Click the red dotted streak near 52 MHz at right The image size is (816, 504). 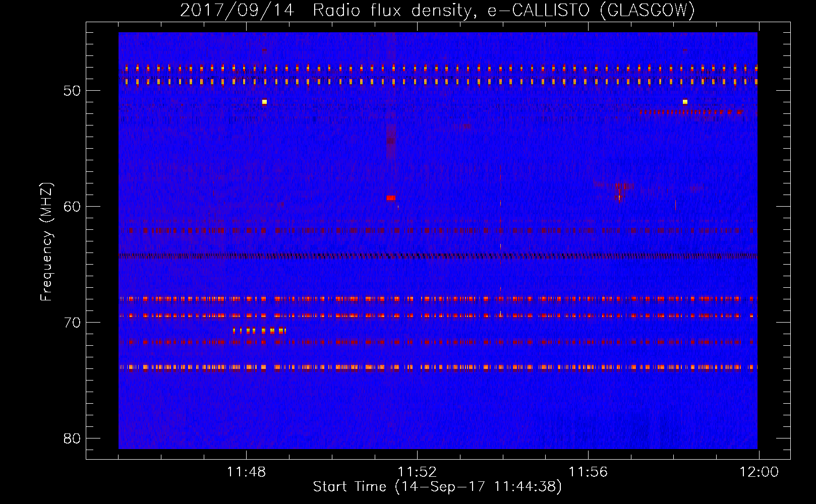[692, 112]
